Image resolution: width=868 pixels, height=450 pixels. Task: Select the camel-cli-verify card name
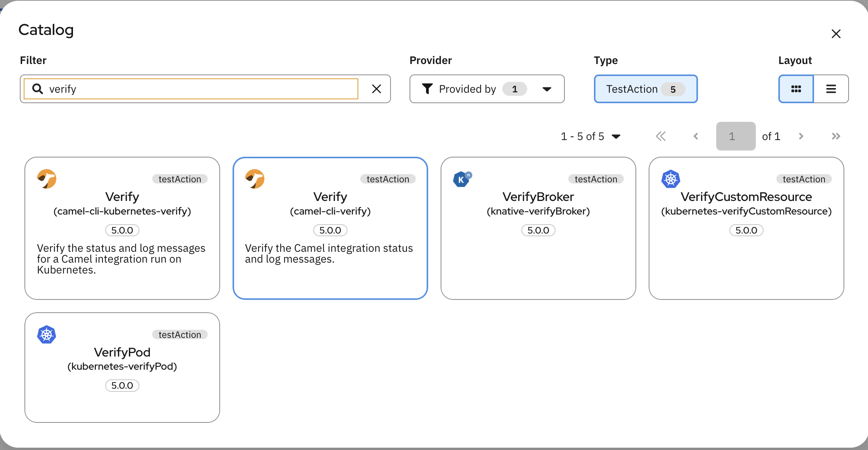[x=330, y=197]
